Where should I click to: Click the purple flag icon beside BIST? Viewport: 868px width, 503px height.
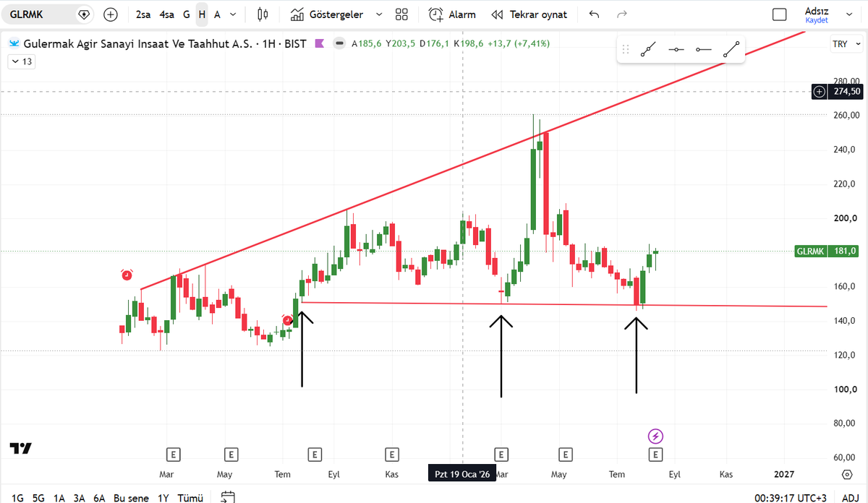[x=320, y=43]
